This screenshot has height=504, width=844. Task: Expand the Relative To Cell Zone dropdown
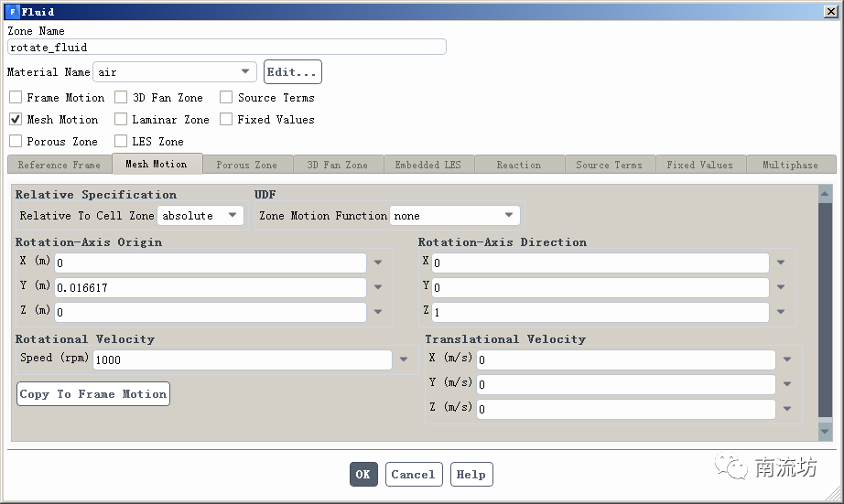pos(233,216)
